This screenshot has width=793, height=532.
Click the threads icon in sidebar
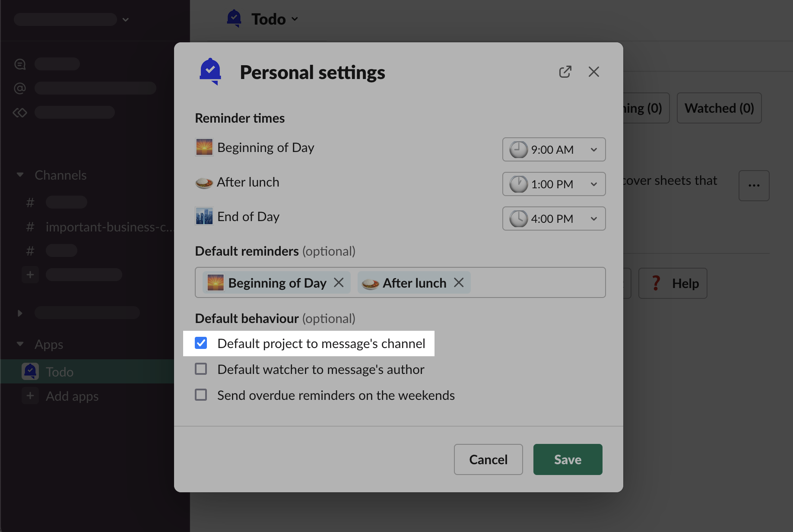point(20,64)
